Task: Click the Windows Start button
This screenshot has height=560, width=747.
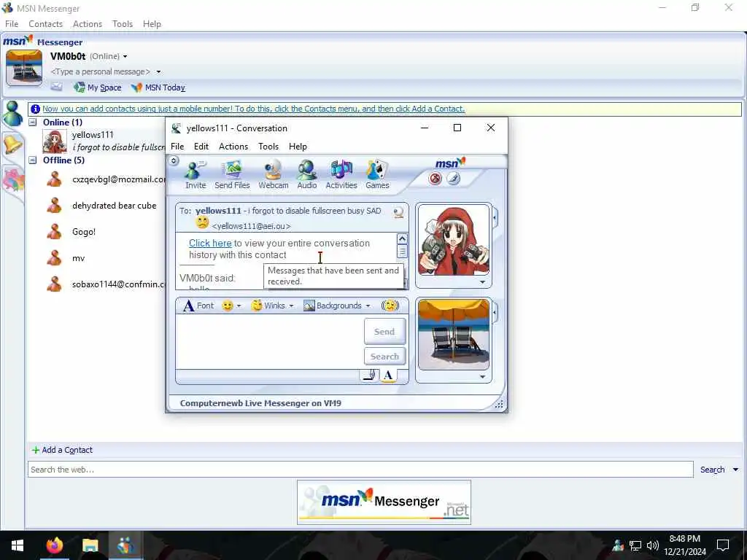Action: (x=18, y=545)
